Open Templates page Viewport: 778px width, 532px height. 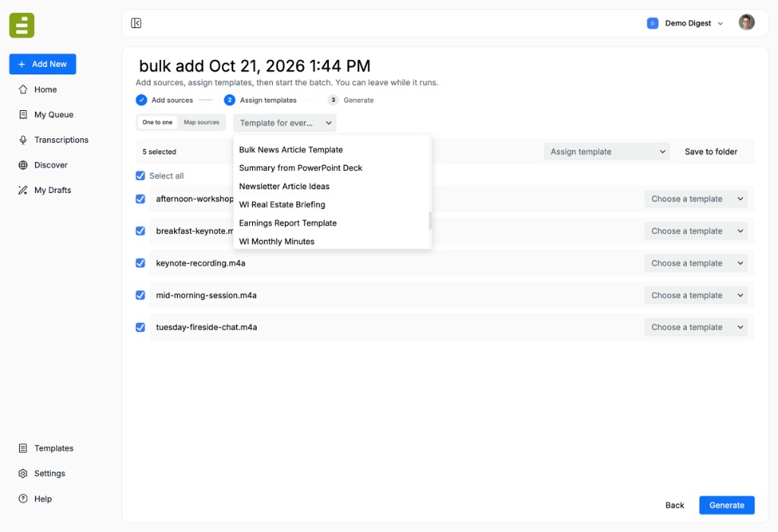tap(54, 448)
